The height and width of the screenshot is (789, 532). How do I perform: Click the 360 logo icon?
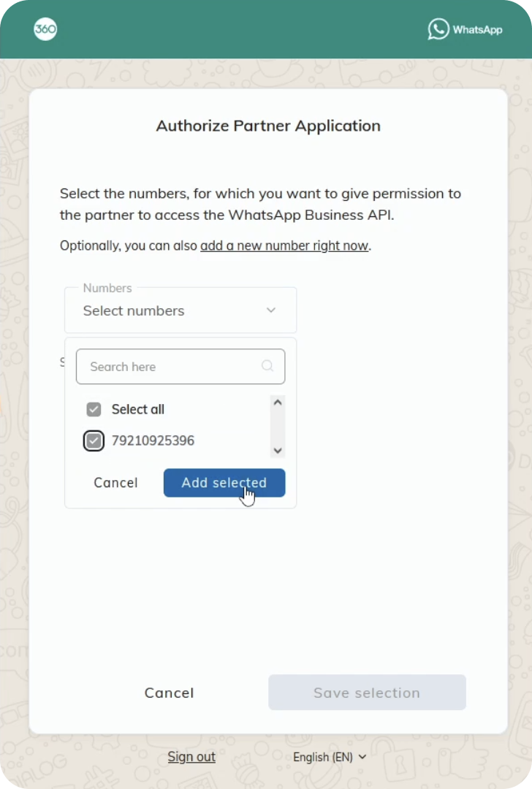click(x=45, y=29)
